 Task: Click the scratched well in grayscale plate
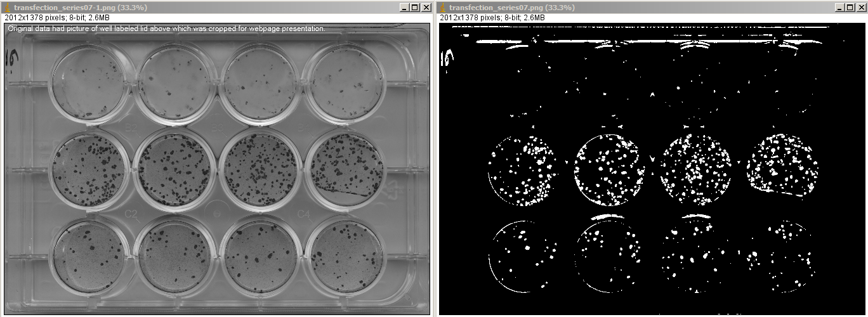[345, 167]
